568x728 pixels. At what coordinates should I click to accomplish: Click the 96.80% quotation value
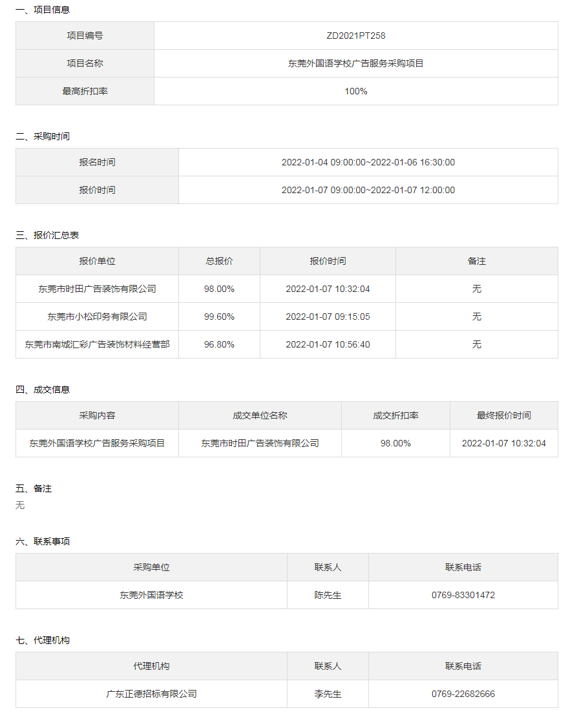219,344
